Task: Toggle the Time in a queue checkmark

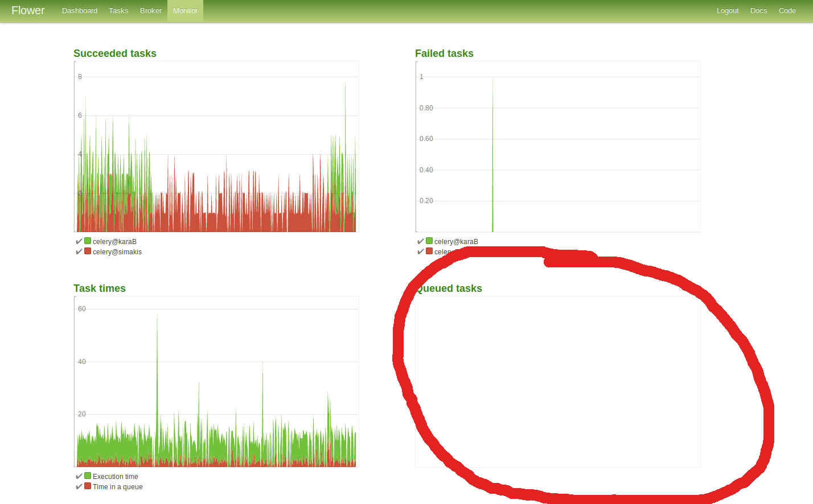Action: coord(79,487)
